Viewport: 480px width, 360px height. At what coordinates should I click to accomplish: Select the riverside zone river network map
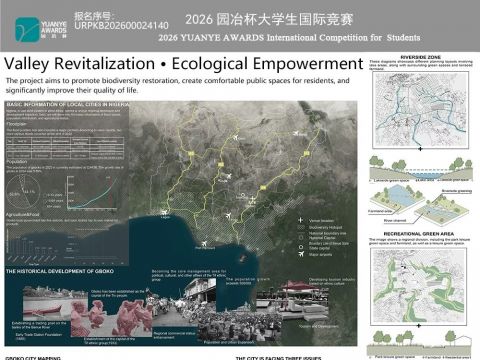click(x=420, y=110)
